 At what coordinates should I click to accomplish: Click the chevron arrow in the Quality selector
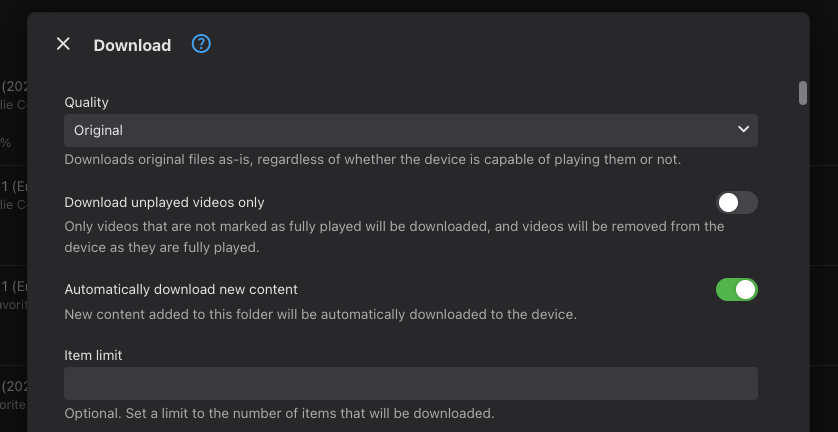click(x=743, y=130)
